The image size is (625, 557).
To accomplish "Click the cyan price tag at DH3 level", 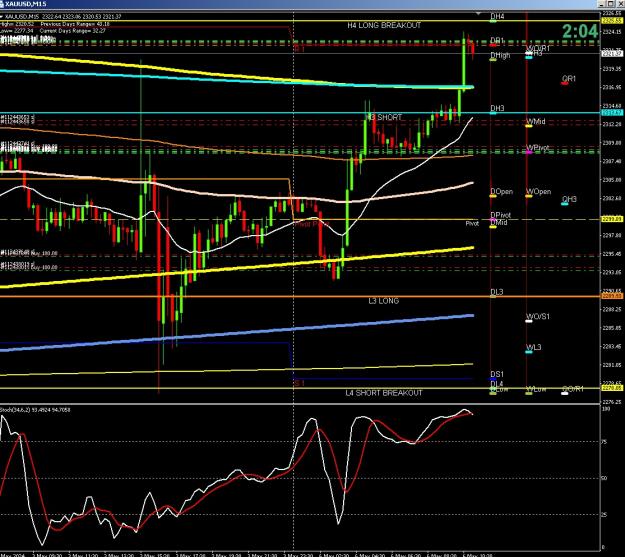I will point(612,113).
